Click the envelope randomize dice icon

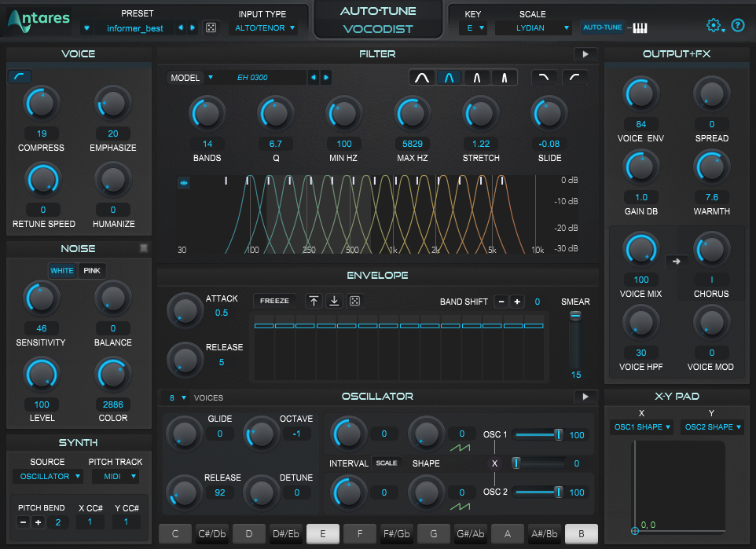click(354, 301)
